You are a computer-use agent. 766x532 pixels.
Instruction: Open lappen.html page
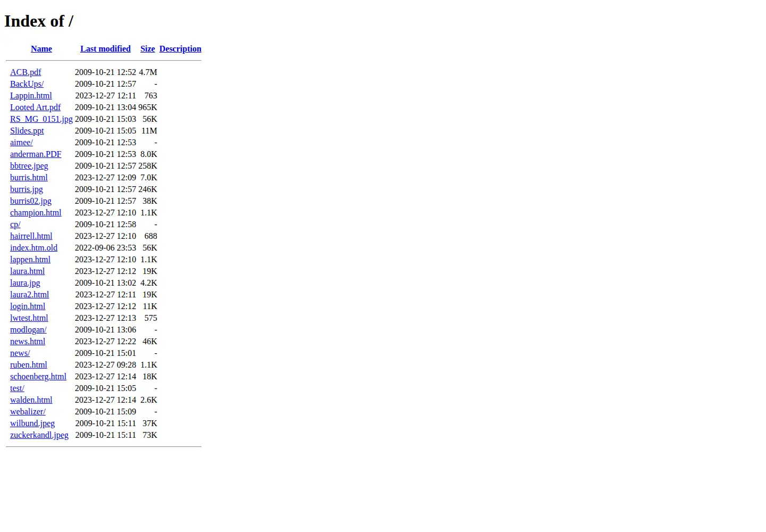(30, 260)
